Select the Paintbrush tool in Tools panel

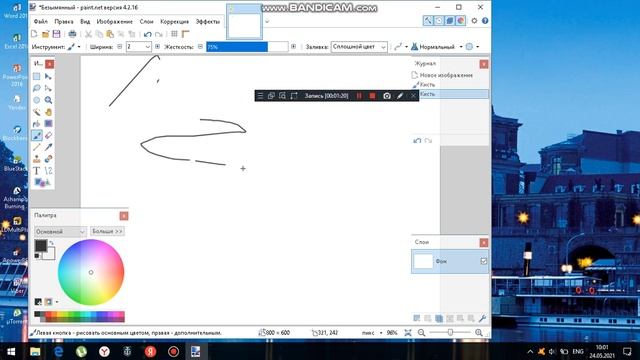(x=37, y=136)
